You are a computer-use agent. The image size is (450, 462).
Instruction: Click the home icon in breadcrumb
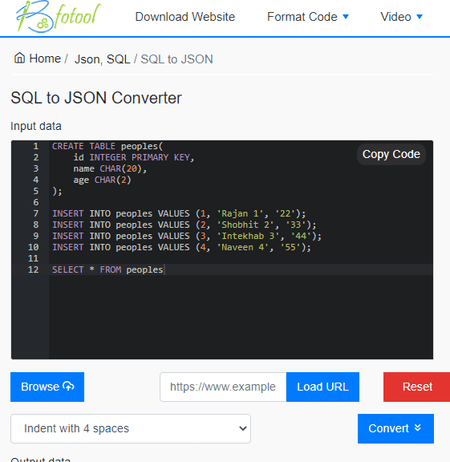(x=20, y=58)
